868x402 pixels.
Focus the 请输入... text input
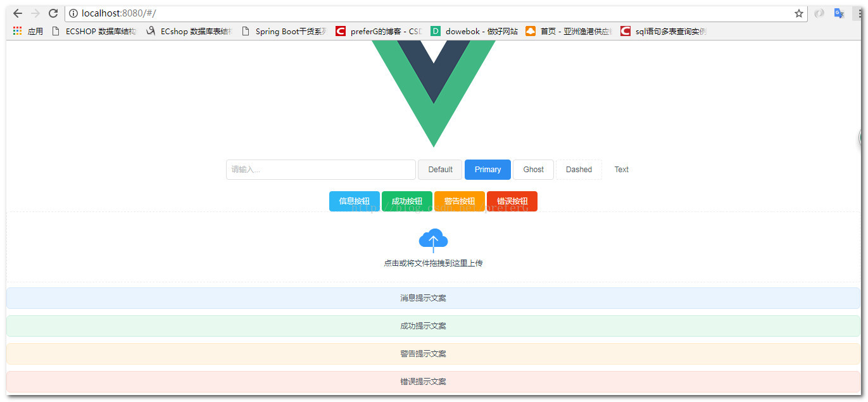pos(321,170)
